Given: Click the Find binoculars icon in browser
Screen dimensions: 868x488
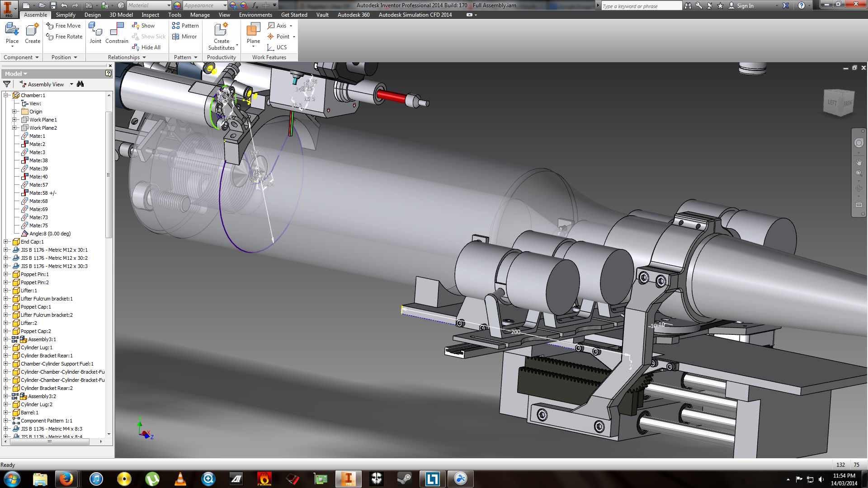Looking at the screenshot, I should (x=80, y=84).
